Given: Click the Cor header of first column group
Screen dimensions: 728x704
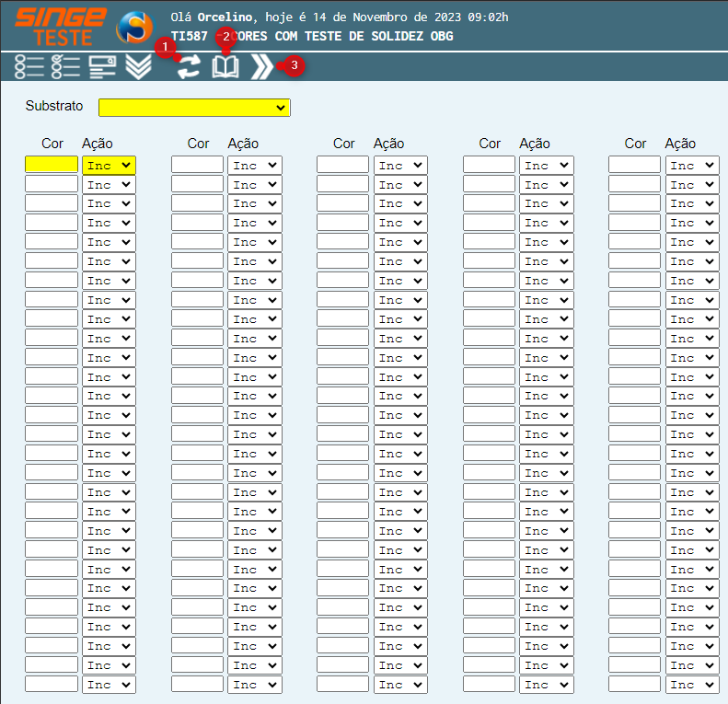Looking at the screenshot, I should click(x=52, y=144).
